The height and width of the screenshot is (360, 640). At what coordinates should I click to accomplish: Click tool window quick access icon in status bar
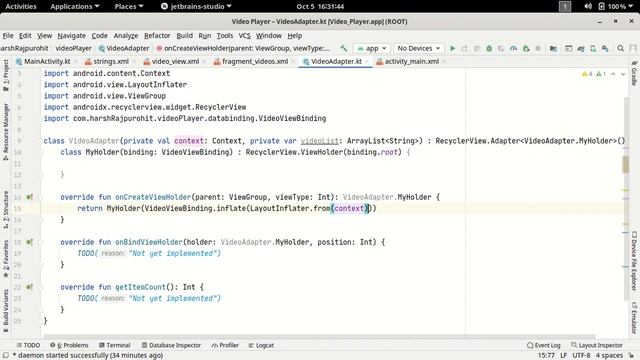click(x=6, y=356)
